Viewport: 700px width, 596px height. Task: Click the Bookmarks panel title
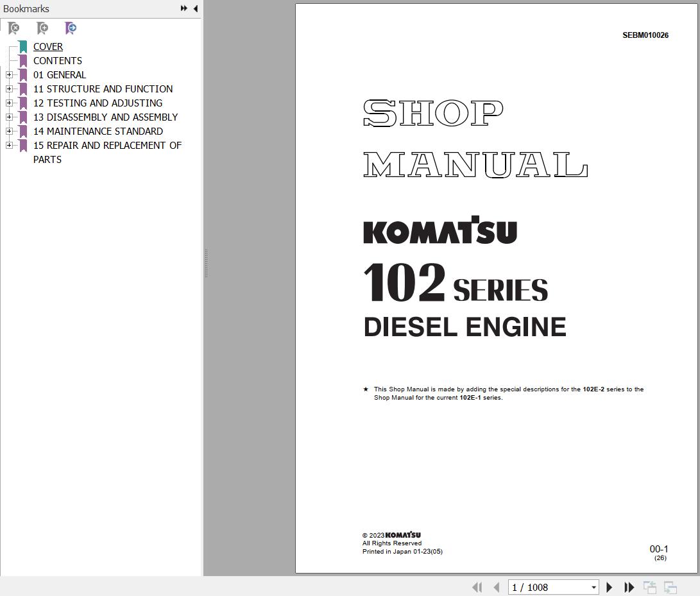[26, 8]
